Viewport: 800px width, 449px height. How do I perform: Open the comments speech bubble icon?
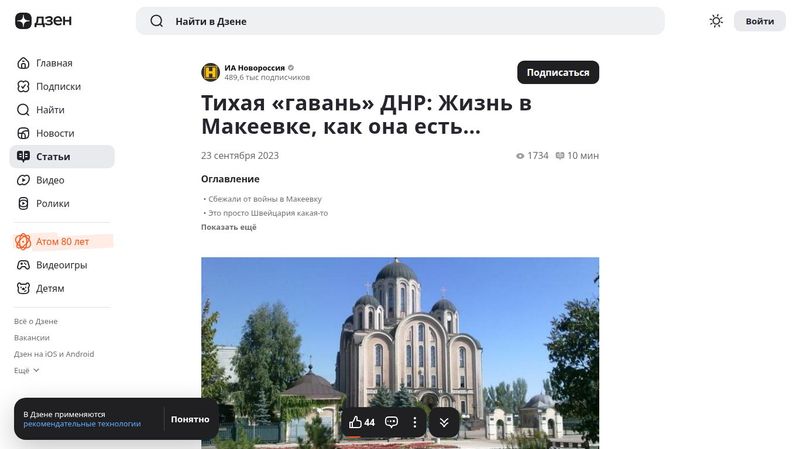pyautogui.click(x=391, y=422)
